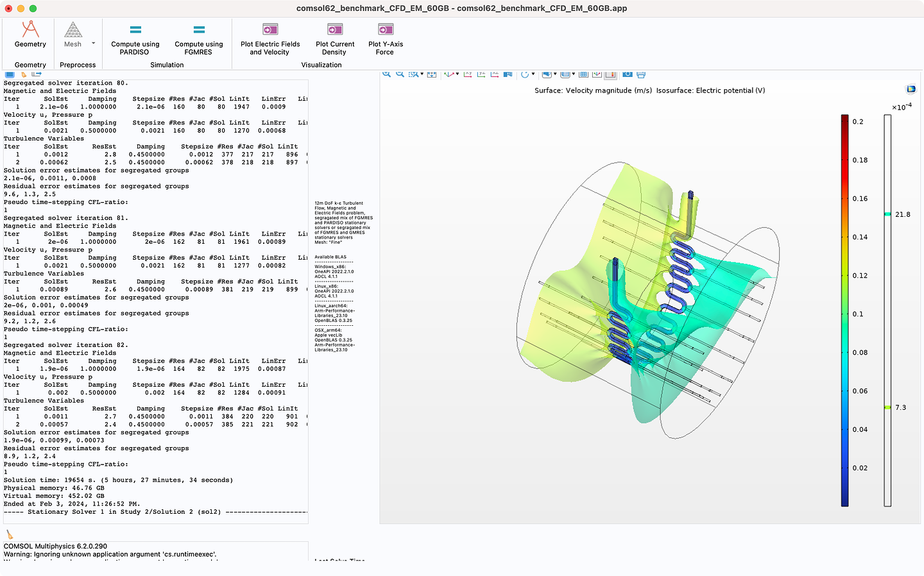Open the Go to Default View dropdown arrow
The height and width of the screenshot is (576, 924).
(456, 74)
